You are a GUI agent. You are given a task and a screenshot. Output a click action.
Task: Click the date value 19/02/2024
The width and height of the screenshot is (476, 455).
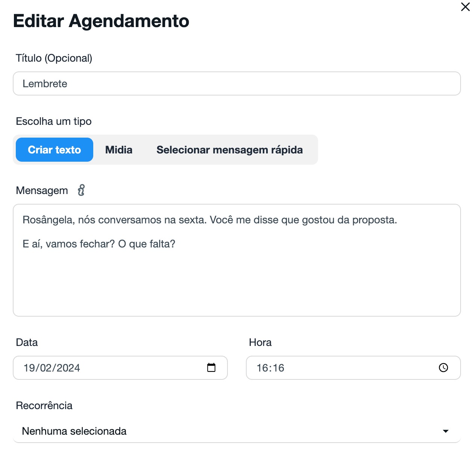pyautogui.click(x=52, y=368)
